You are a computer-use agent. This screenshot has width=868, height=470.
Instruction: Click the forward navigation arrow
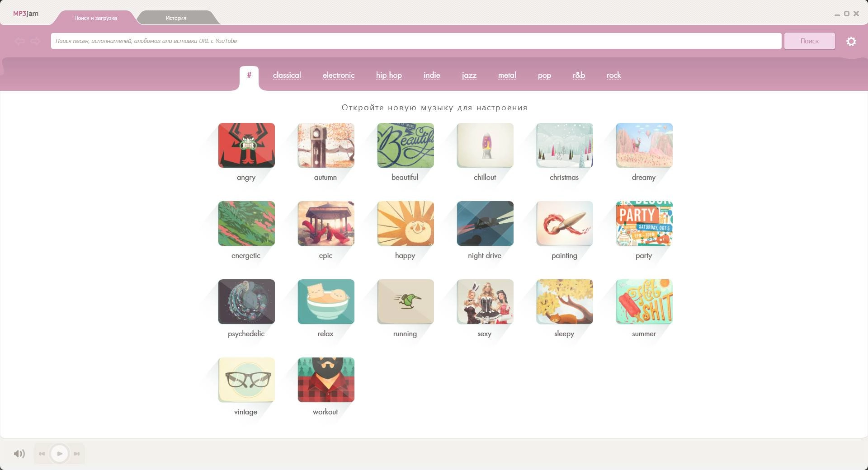point(35,41)
